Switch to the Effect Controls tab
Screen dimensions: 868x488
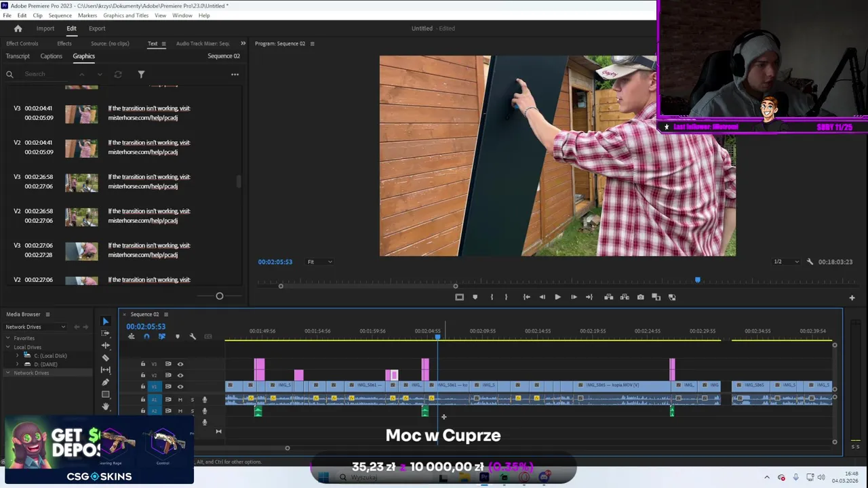tap(22, 43)
